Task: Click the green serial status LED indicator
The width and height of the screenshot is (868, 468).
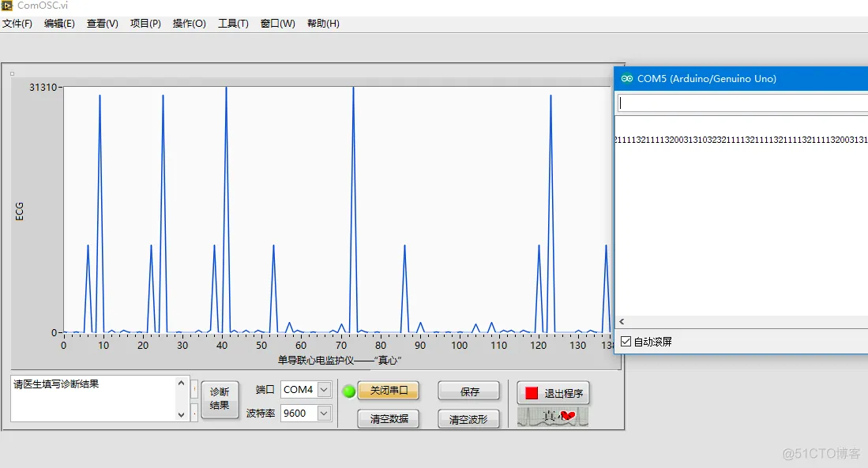Action: pos(349,391)
